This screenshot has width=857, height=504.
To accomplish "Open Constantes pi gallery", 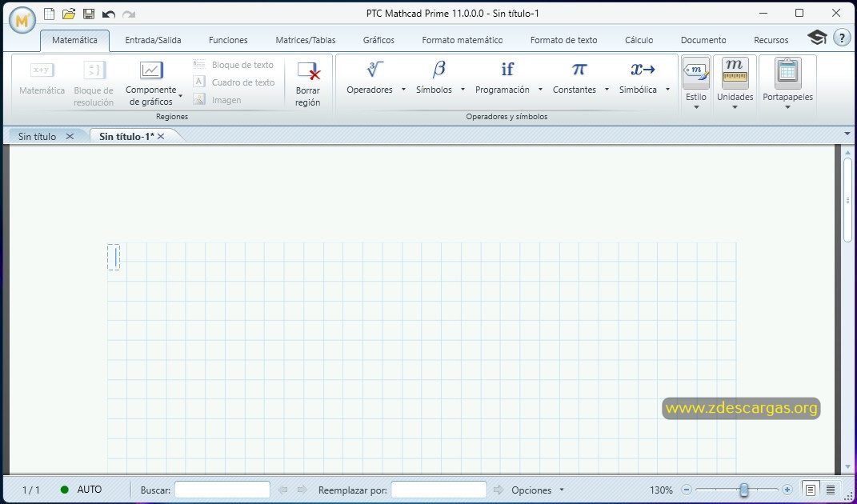I will tap(579, 70).
